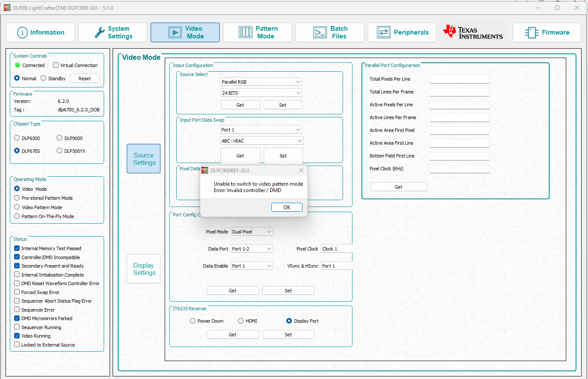This screenshot has height=379, width=588.
Task: Click the app icon in the title bar
Action: pyautogui.click(x=7, y=8)
